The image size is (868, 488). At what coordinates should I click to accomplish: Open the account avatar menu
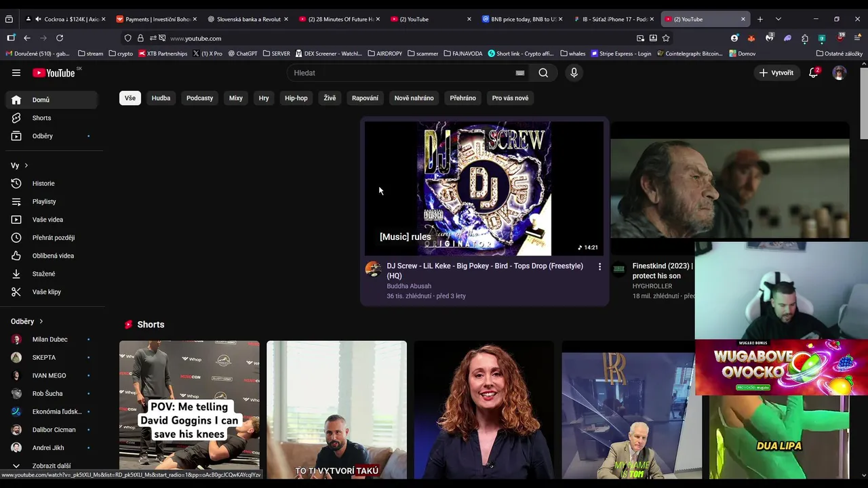tap(840, 73)
